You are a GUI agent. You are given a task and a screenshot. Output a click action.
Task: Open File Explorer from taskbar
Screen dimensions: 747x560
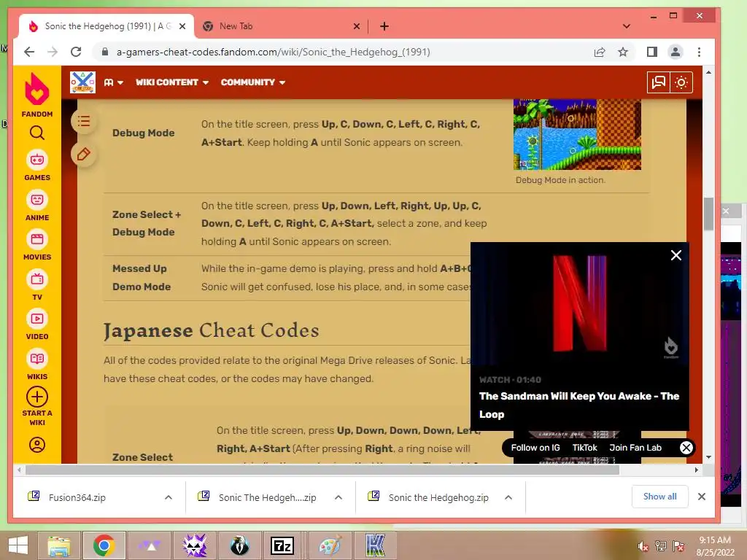click(58, 545)
